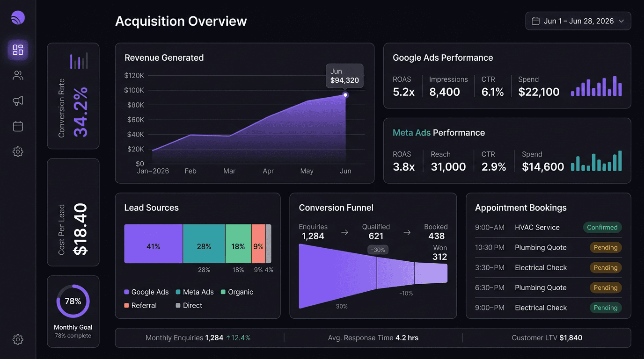This screenshot has height=359, width=644.
Task: Click the Impressions 8,400 value
Action: (x=445, y=92)
